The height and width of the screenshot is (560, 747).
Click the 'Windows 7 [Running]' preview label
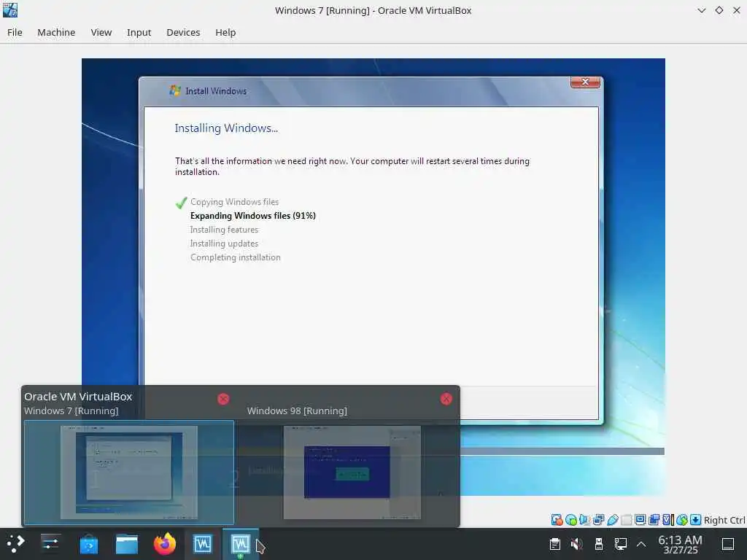(x=71, y=411)
